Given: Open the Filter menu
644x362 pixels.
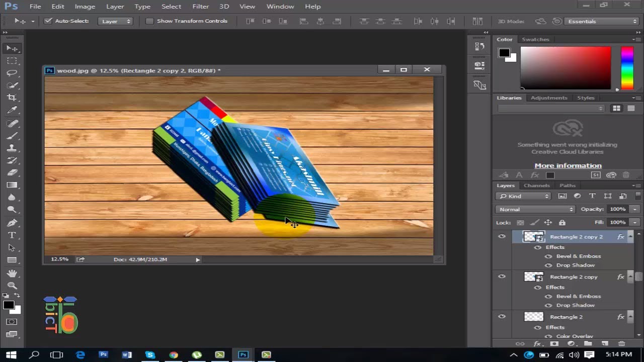Looking at the screenshot, I should 200,7.
